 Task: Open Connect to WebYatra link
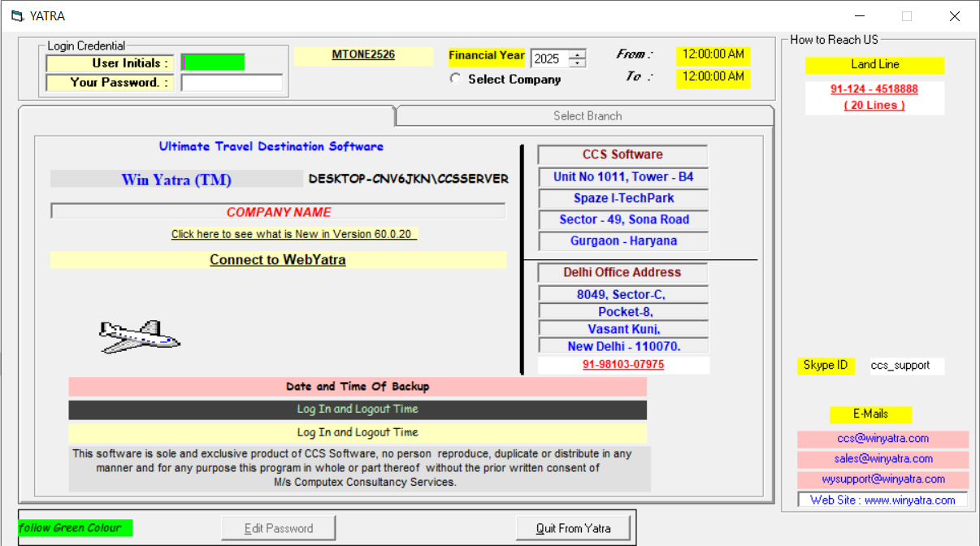(x=278, y=260)
